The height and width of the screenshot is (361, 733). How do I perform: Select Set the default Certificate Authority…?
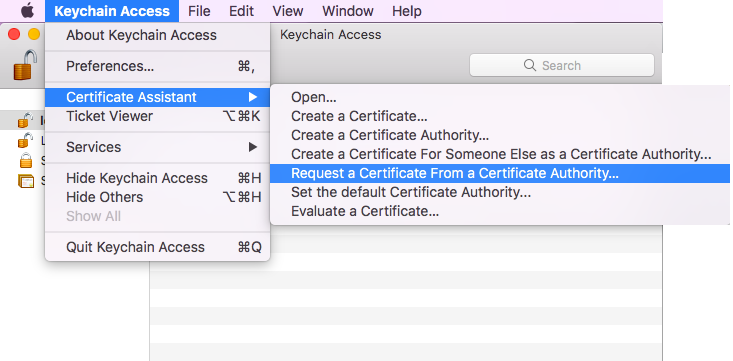pos(500,192)
